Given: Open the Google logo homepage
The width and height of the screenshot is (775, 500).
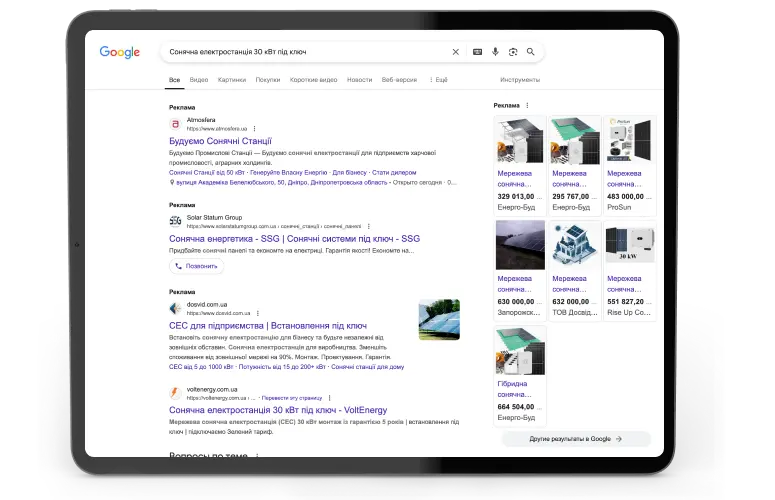Looking at the screenshot, I should click(x=120, y=52).
